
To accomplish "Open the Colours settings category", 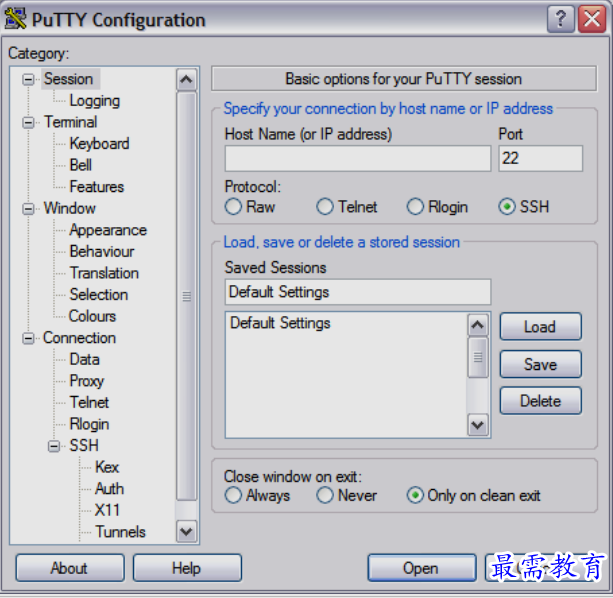I will click(92, 316).
